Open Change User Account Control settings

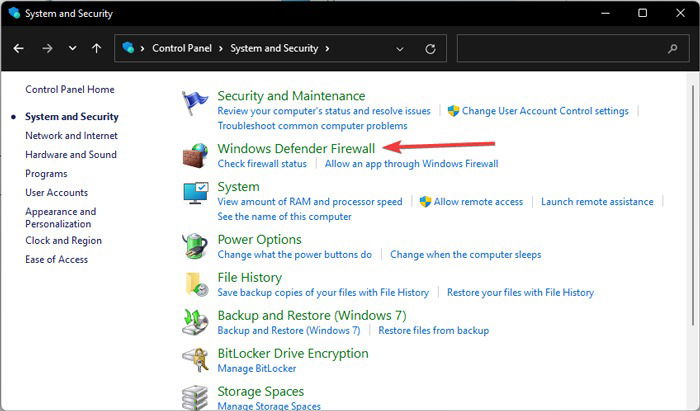point(545,111)
